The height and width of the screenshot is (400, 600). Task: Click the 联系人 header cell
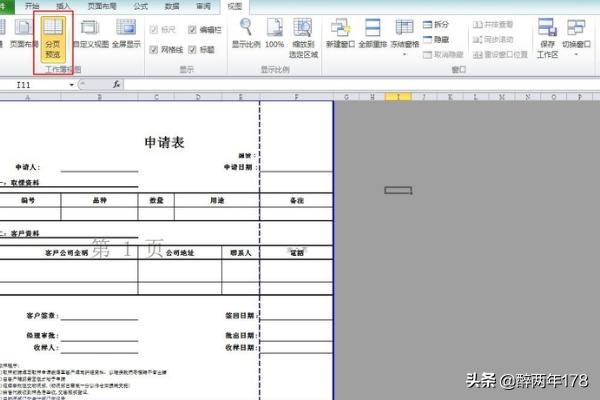[241, 253]
